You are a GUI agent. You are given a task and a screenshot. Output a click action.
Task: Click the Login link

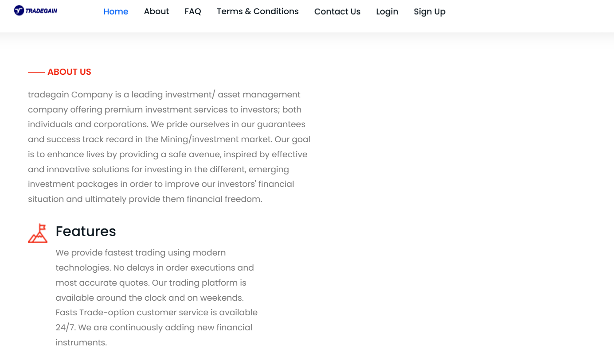pos(387,12)
